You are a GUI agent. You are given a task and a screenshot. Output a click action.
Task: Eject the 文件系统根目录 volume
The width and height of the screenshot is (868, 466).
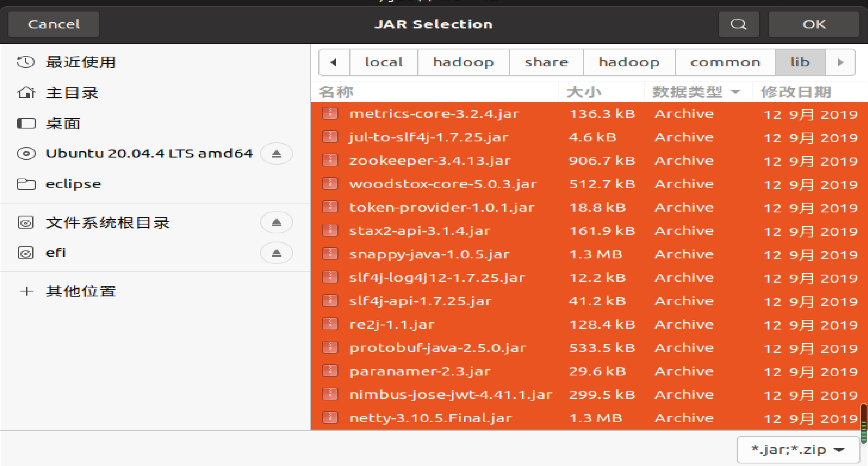click(x=276, y=222)
